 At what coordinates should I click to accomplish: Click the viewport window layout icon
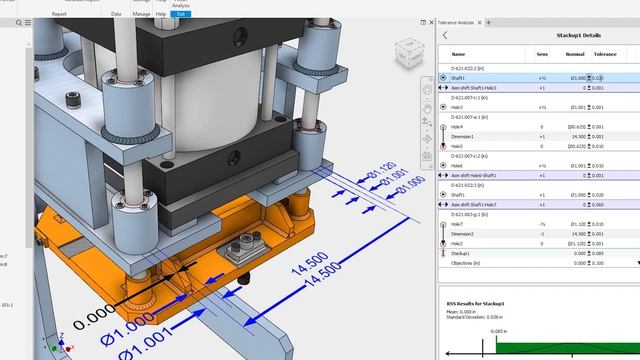423,22
